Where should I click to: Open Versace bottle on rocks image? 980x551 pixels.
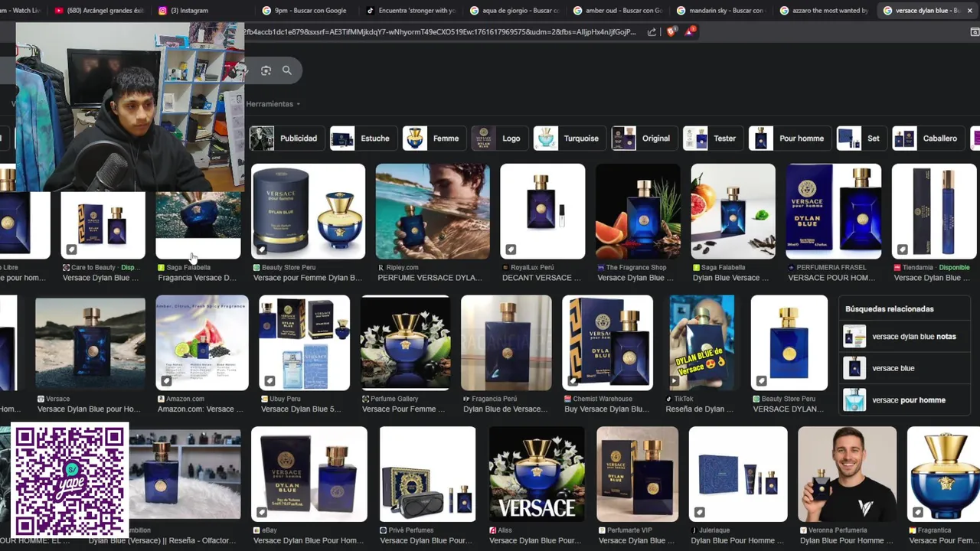[x=90, y=343]
